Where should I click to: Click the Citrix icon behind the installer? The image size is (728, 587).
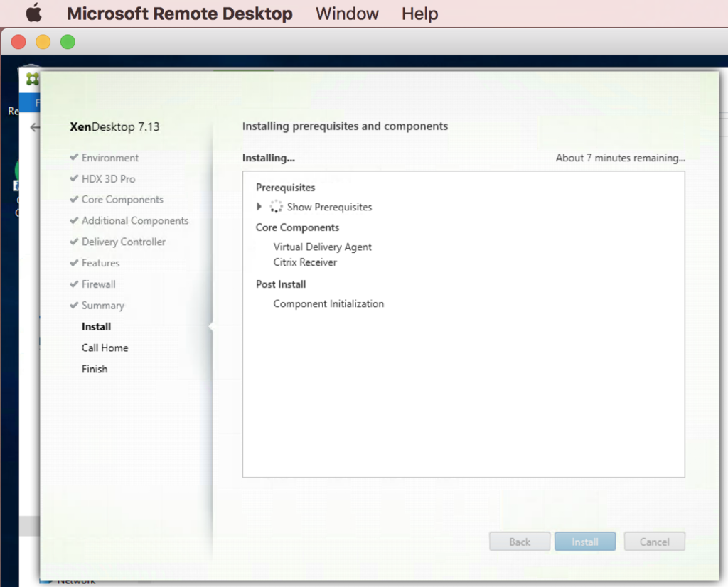coord(33,79)
